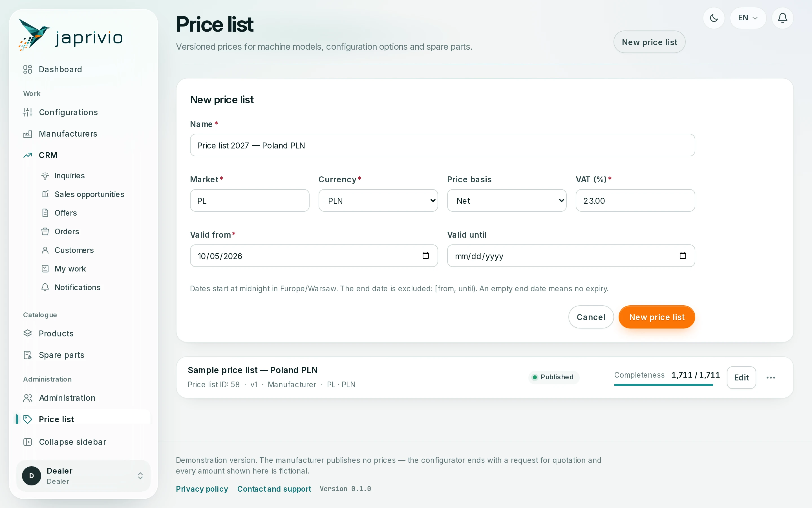
Task: Cancel the new price list form
Action: [x=591, y=317]
